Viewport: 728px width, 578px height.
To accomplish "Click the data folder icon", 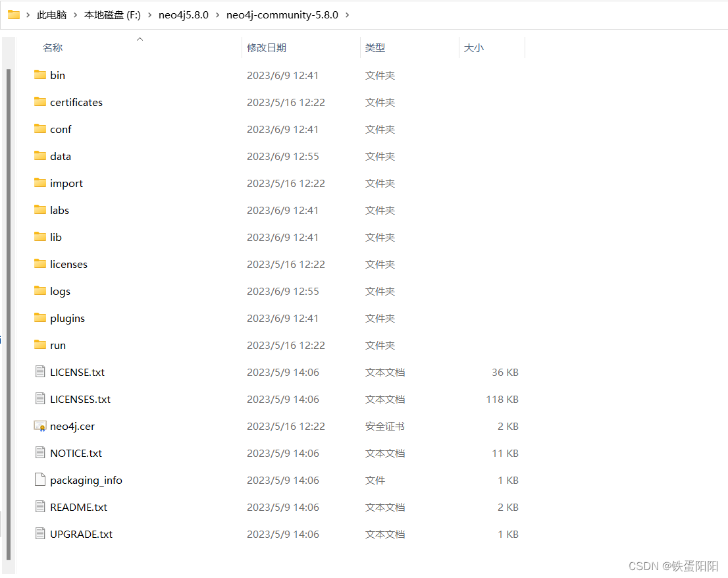I will [40, 155].
